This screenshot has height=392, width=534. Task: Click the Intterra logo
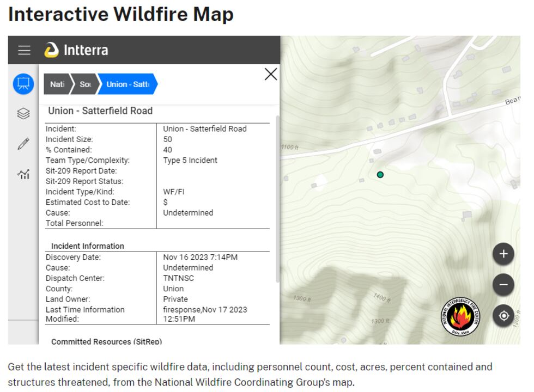(76, 50)
